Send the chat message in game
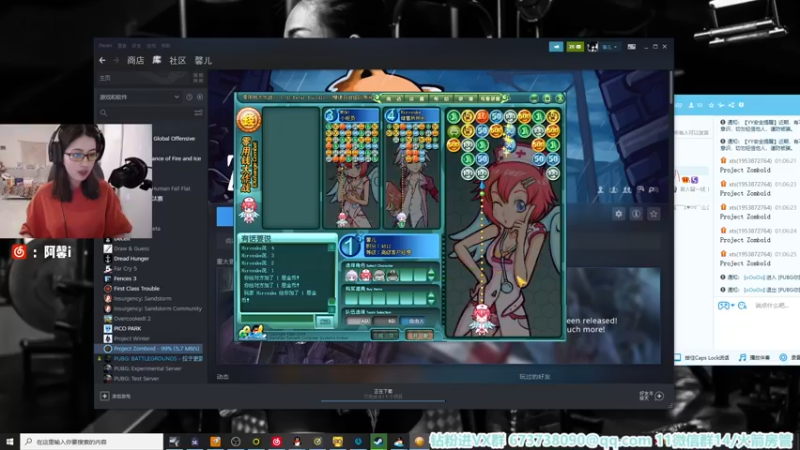Screen dimensions: 800x450 click(325, 321)
